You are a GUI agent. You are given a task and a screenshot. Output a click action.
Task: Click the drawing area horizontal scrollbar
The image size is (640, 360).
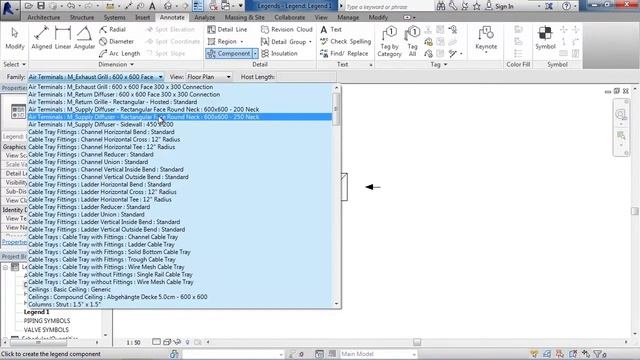417,342
